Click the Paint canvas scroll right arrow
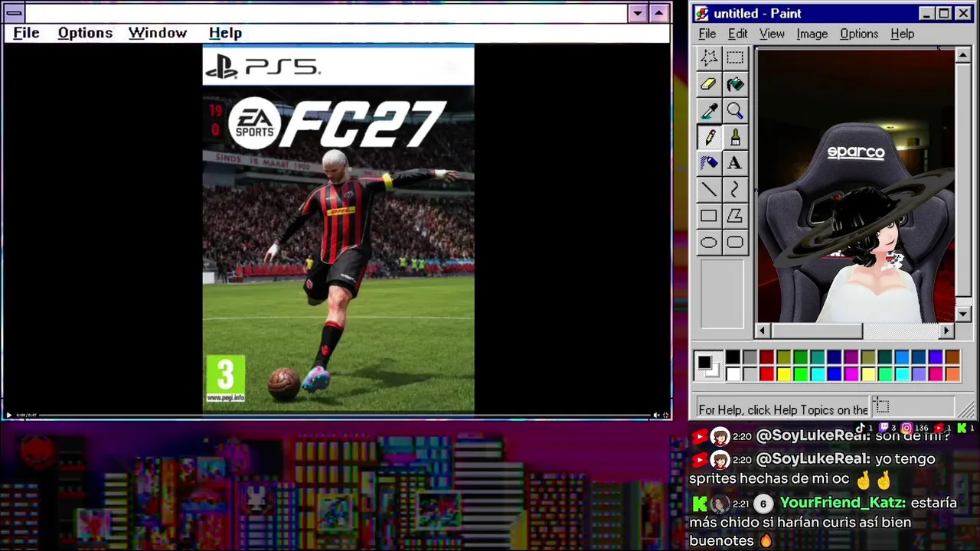 947,331
